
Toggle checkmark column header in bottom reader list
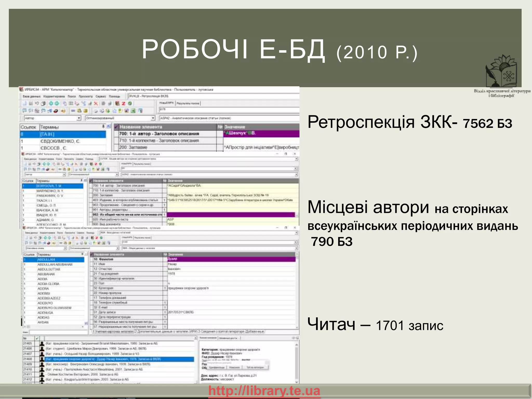pyautogui.click(x=37, y=338)
